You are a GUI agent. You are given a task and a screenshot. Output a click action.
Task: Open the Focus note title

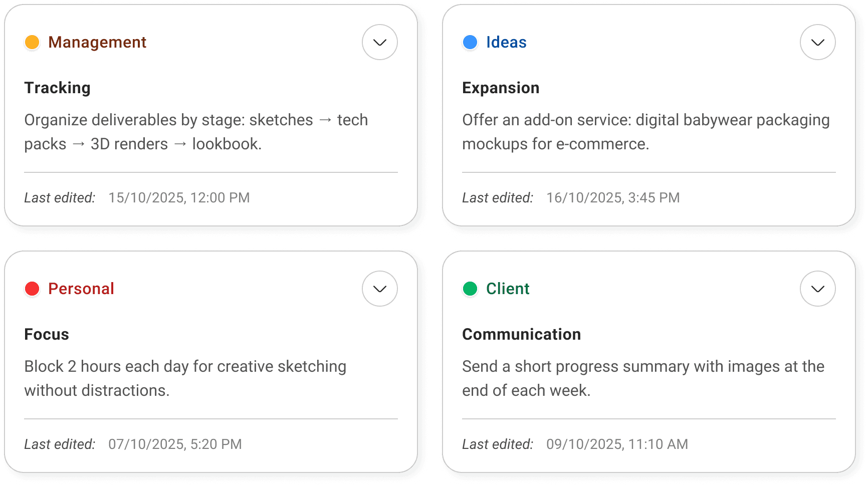point(47,334)
